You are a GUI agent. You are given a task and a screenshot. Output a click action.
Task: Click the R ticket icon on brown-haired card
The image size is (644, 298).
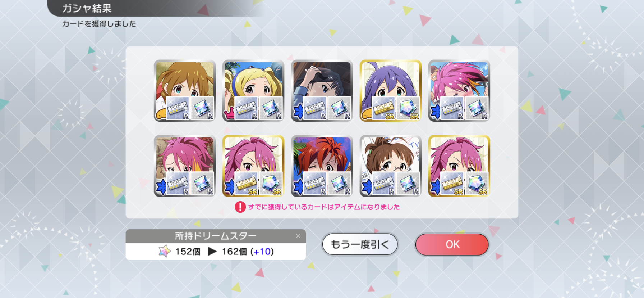point(178,108)
